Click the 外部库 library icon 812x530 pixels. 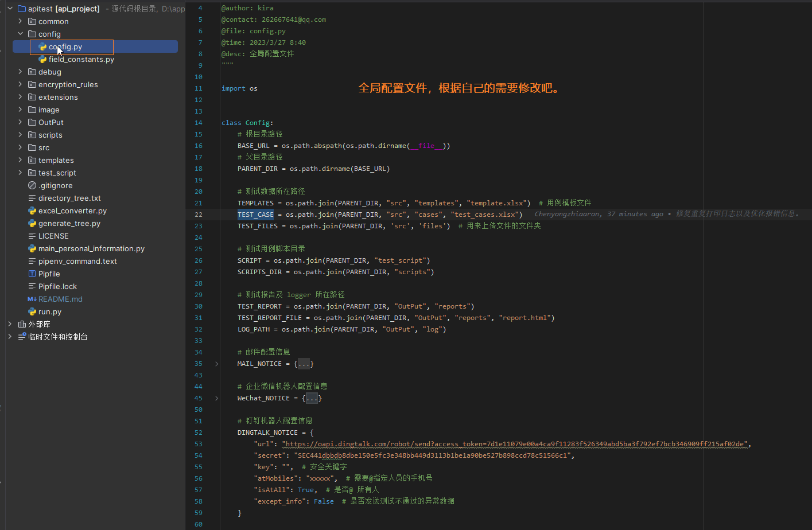tap(22, 324)
